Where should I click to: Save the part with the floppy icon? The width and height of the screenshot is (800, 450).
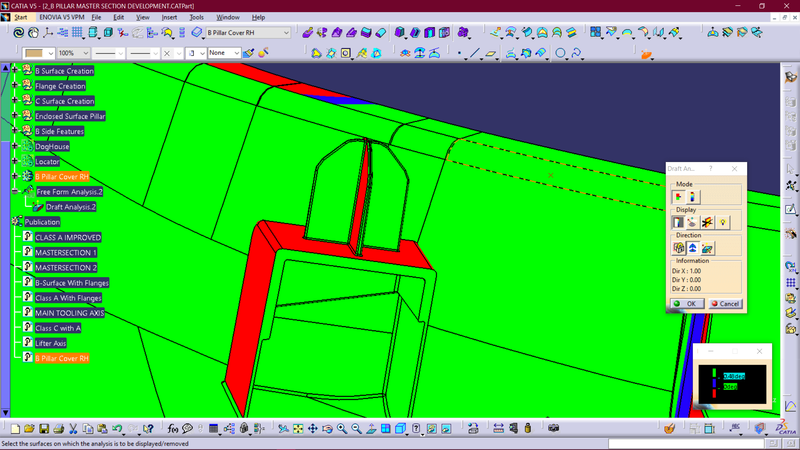click(x=44, y=429)
